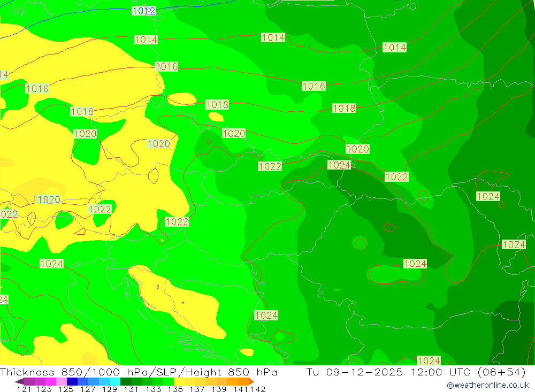Pick the bright magenta legend swatch

[50, 381]
